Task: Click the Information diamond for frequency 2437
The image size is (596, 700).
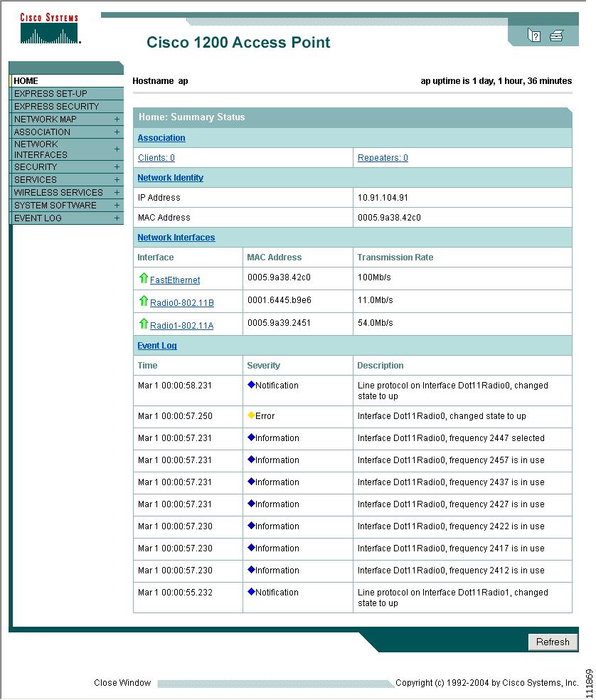Action: (x=251, y=482)
